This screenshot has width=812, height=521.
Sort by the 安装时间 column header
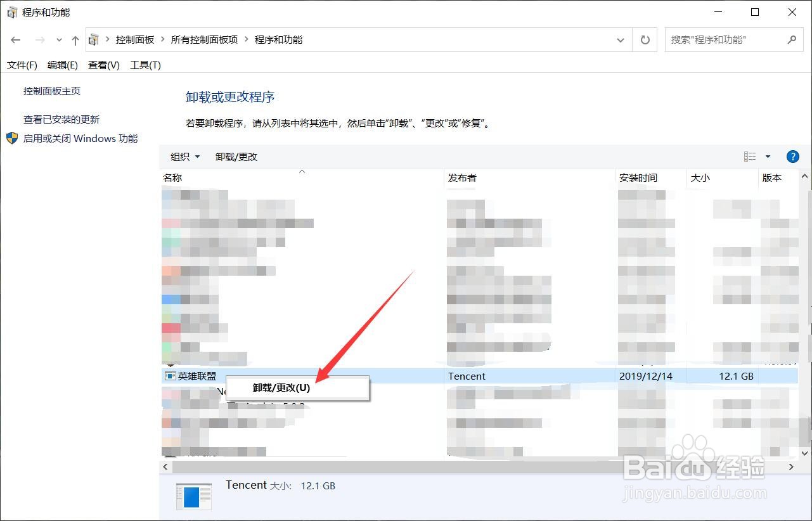click(x=651, y=178)
